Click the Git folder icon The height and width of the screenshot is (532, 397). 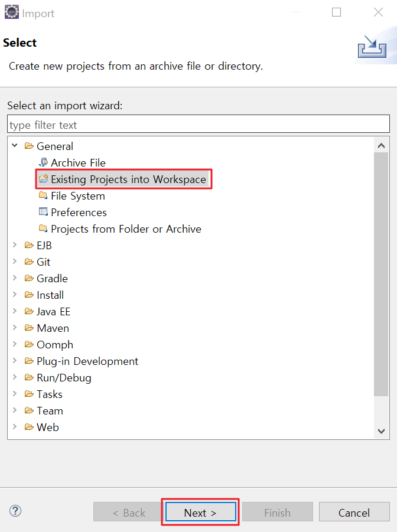coord(30,262)
